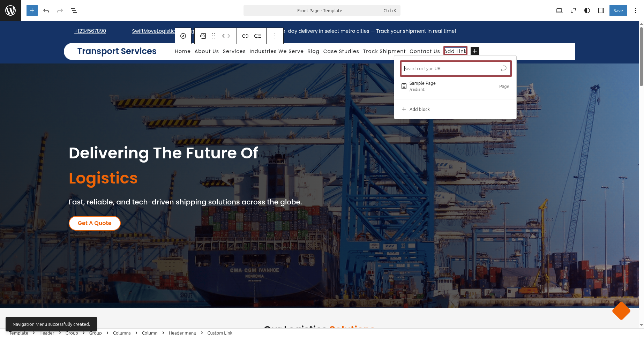This screenshot has width=644, height=337.
Task: Dismiss the Navigation Menu created notice
Action: [x=51, y=324]
